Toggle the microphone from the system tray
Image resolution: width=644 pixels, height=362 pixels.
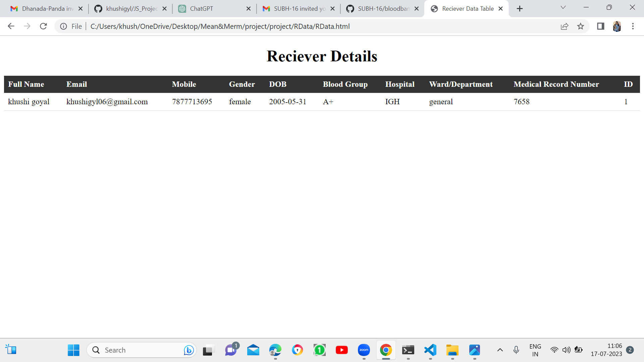(516, 350)
